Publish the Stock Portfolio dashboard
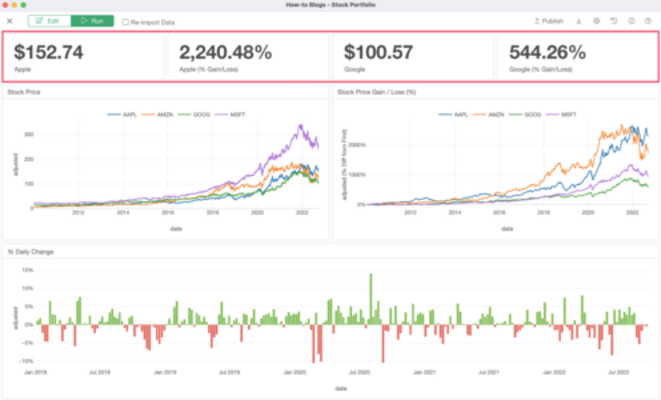The width and height of the screenshot is (661, 400). 548,20
